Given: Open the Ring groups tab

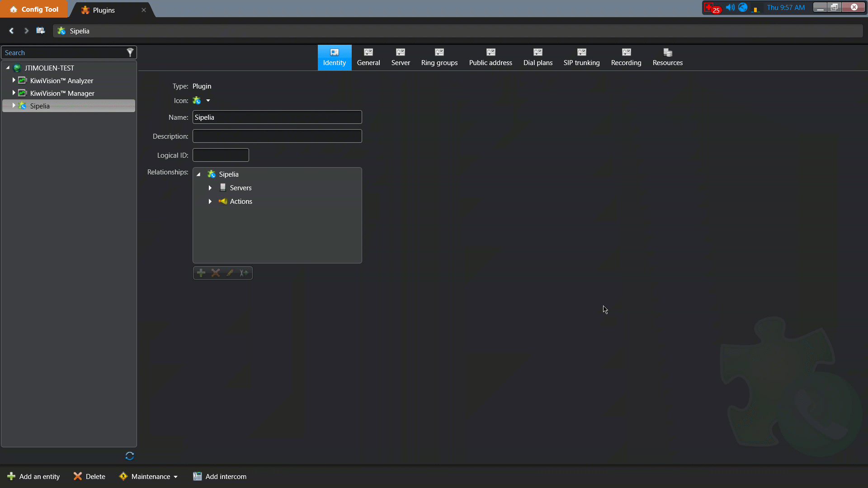Looking at the screenshot, I should pos(439,57).
